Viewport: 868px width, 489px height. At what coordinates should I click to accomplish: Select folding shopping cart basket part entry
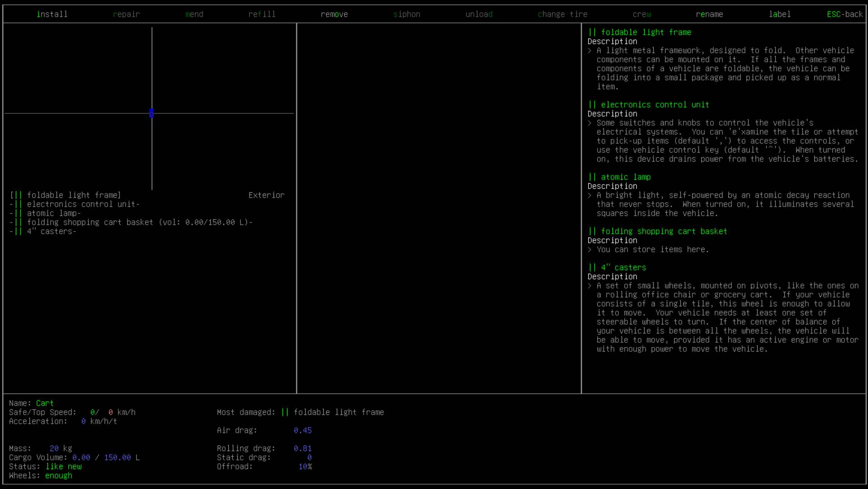tap(90, 222)
